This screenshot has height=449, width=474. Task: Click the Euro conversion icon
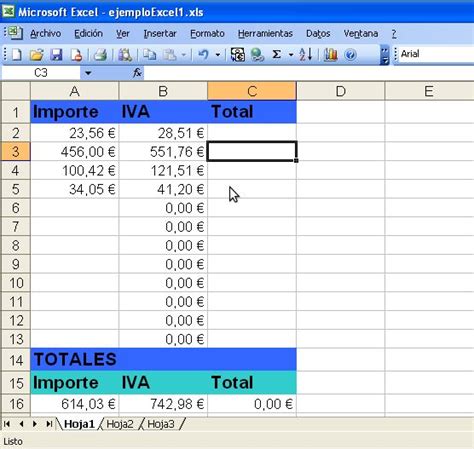(238, 54)
